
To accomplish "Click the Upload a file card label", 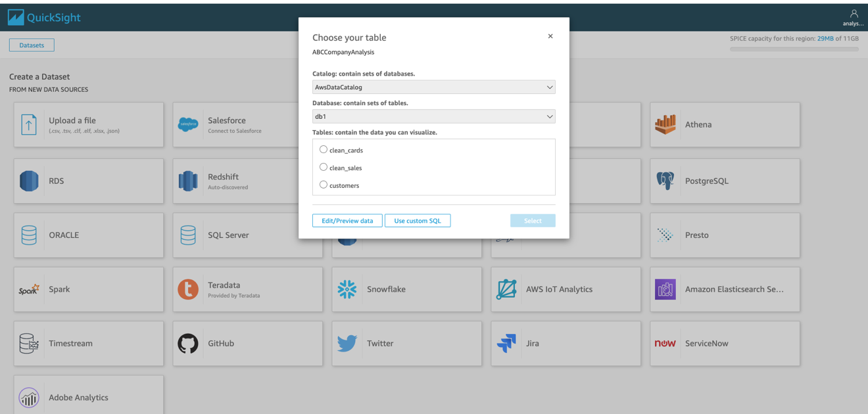I will point(72,120).
